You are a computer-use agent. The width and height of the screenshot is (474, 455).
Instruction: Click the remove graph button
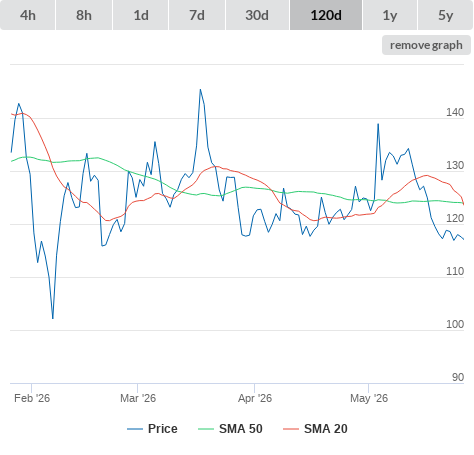click(426, 45)
